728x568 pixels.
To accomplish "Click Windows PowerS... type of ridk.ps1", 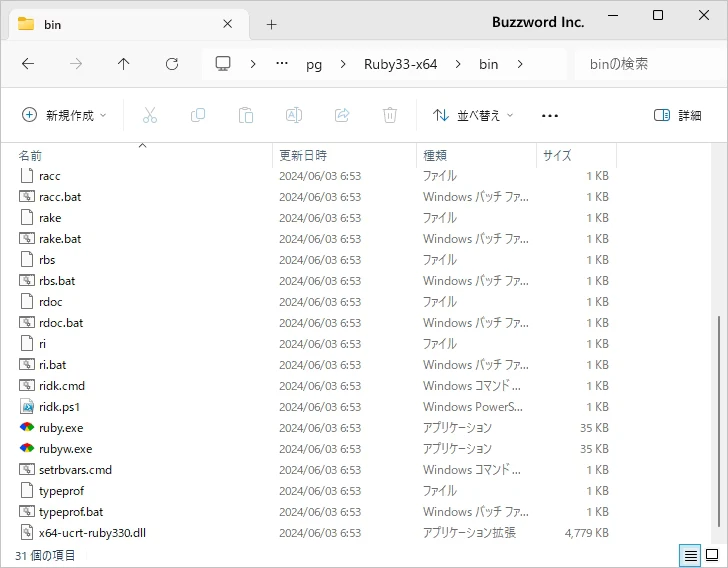I will pyautogui.click(x=473, y=407).
